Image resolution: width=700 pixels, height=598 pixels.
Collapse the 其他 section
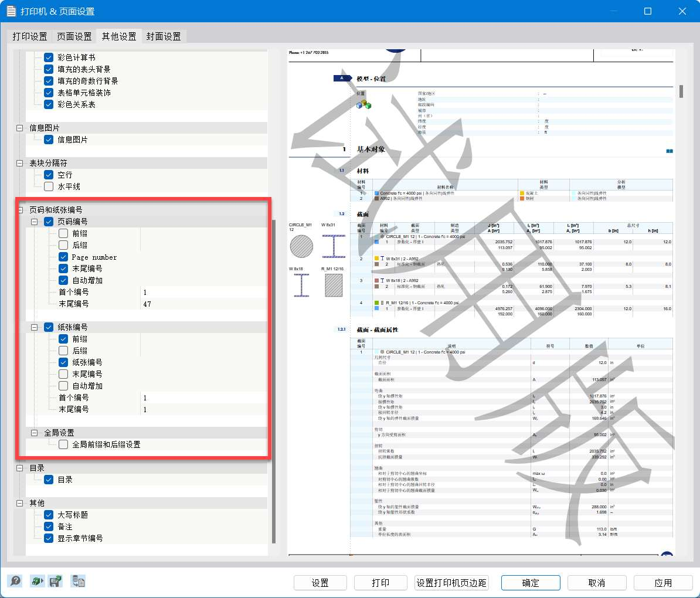pyautogui.click(x=20, y=503)
